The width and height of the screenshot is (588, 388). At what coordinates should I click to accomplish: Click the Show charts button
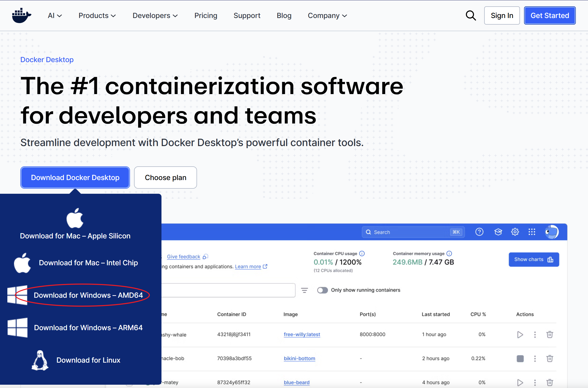534,259
